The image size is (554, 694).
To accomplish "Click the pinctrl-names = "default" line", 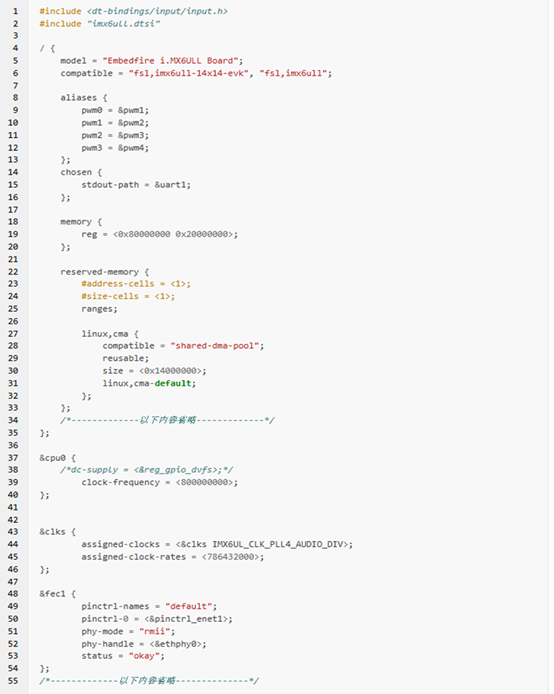I will coord(149,606).
